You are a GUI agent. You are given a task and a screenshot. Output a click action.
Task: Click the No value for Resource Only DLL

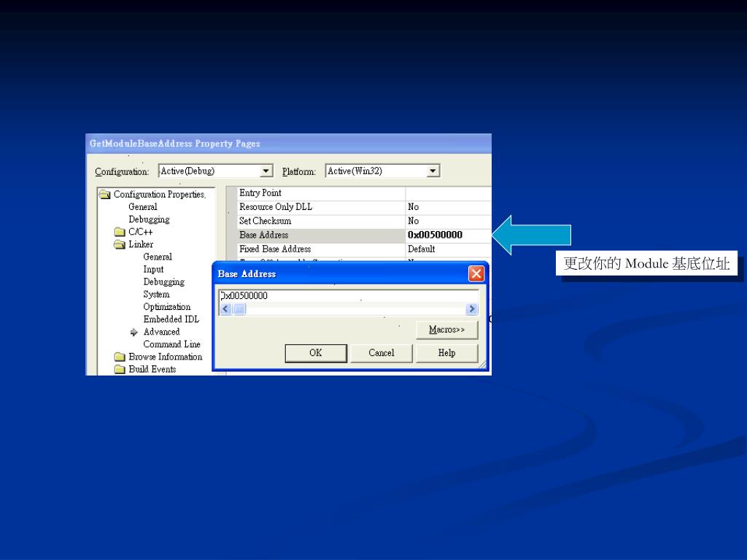coord(413,207)
